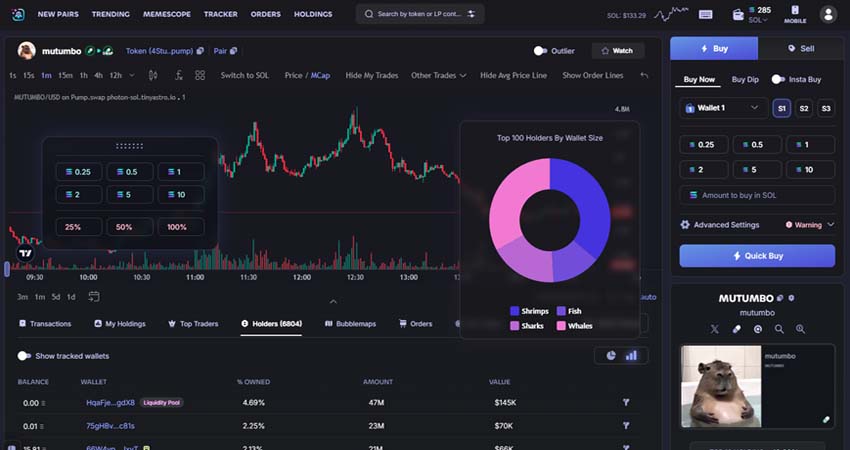The image size is (850, 450).
Task: Enable the Insta Buy toggle
Action: point(778,79)
